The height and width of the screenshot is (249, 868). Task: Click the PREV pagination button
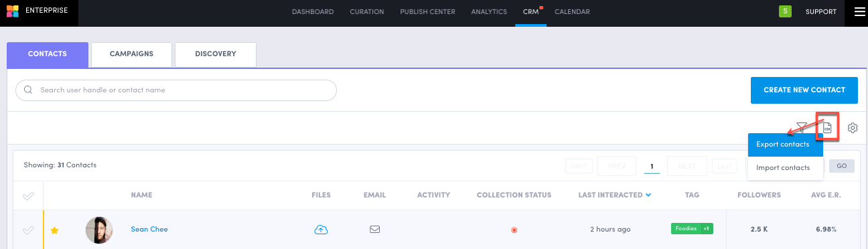click(x=617, y=166)
